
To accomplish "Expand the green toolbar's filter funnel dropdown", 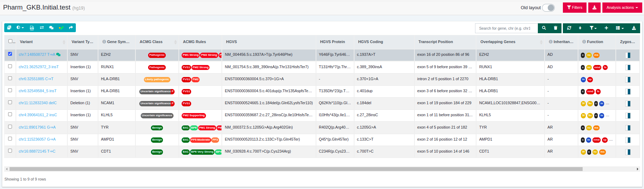I will (x=593, y=28).
